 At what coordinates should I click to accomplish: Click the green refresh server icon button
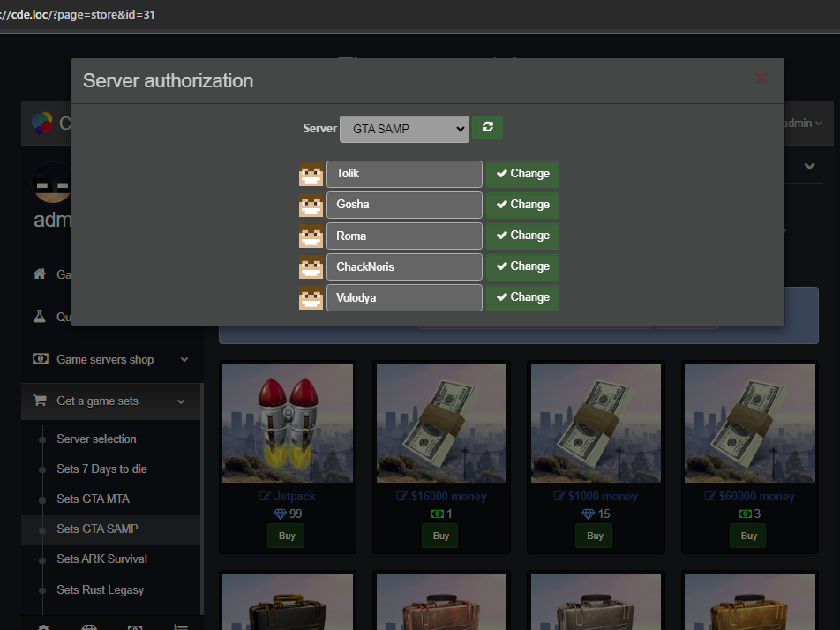(487, 128)
